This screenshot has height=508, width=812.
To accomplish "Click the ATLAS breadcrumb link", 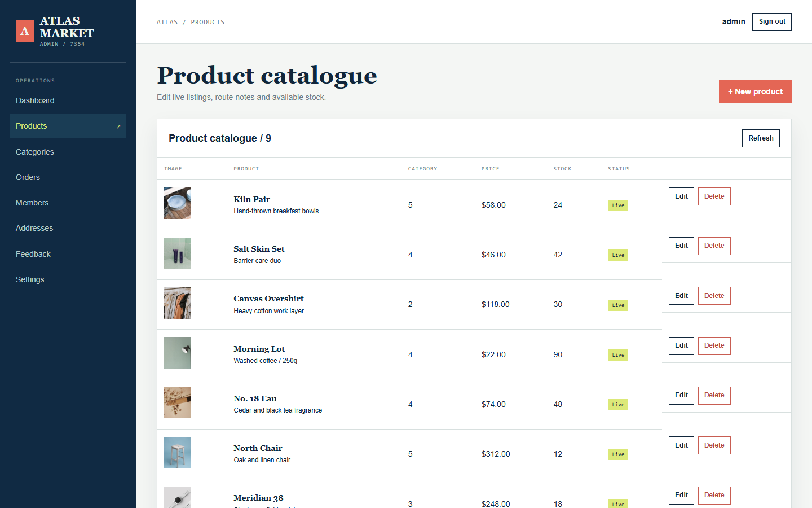I will pos(167,22).
